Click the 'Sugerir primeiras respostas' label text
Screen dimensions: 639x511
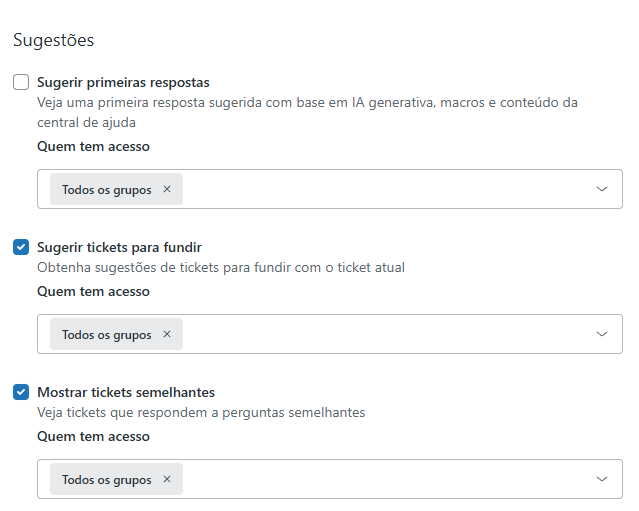(123, 82)
